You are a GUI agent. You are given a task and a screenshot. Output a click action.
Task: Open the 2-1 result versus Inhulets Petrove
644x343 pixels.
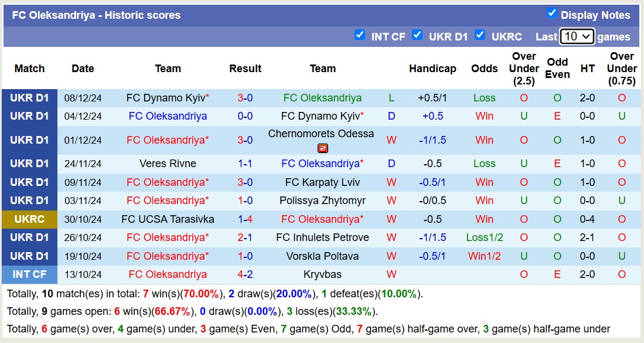coord(245,237)
